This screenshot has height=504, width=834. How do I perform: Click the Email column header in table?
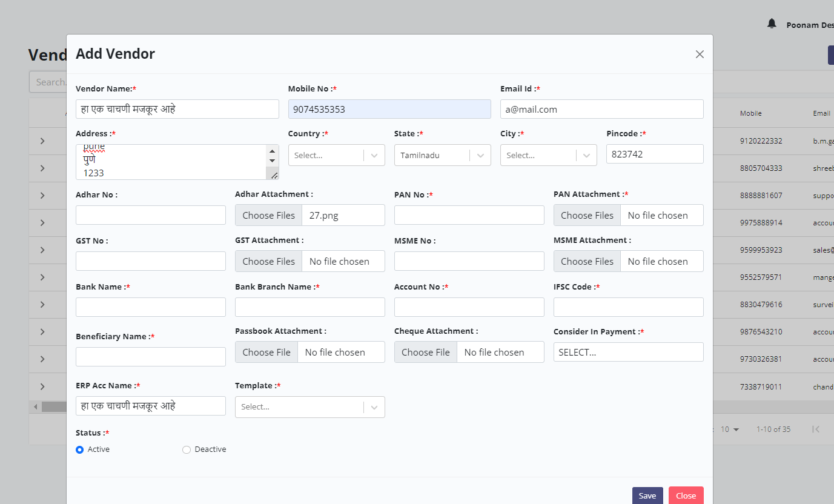(x=821, y=113)
